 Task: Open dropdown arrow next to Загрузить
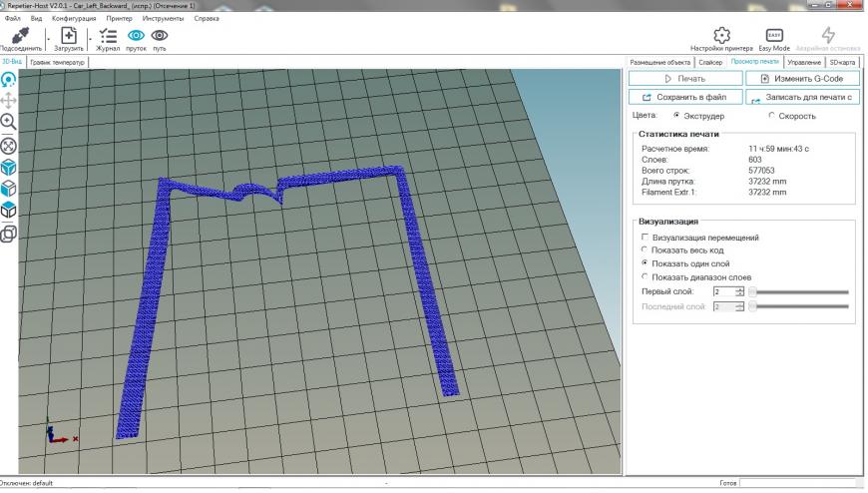90,38
